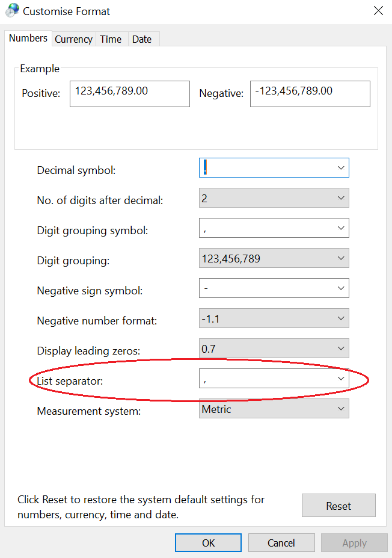Open the Display leading zeros dropdown

pyautogui.click(x=274, y=349)
